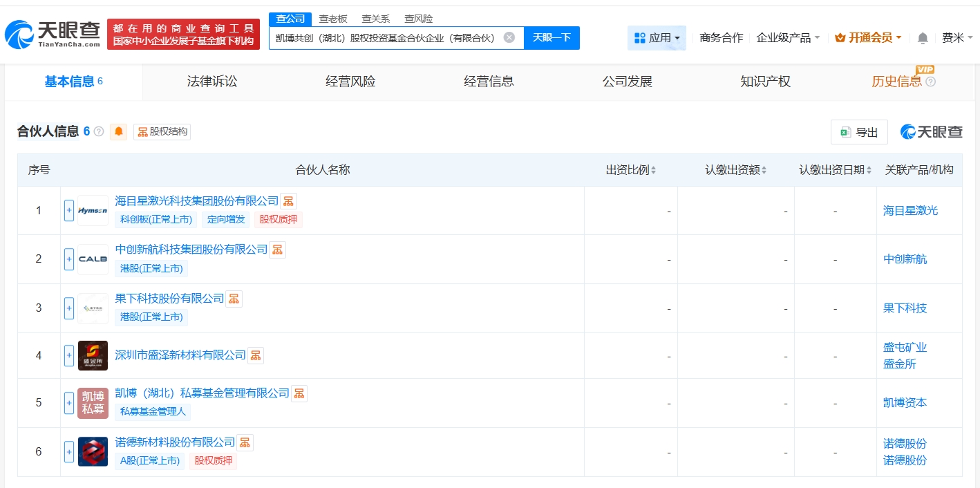Click the 果下科技 logo thumbnail
This screenshot has height=488, width=980.
tap(93, 308)
